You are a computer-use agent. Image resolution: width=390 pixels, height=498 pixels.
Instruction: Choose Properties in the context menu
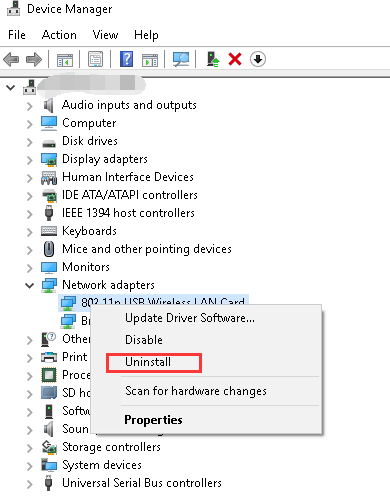pos(153,420)
